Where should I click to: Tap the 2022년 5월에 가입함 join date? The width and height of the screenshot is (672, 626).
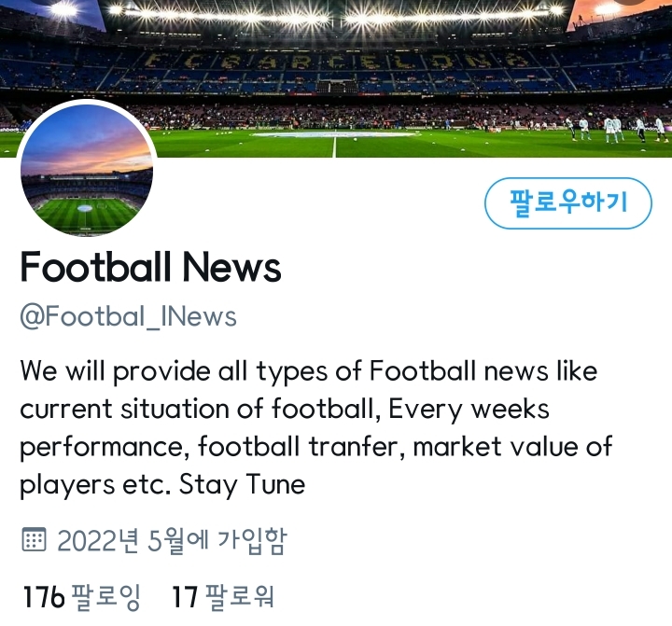(172, 540)
